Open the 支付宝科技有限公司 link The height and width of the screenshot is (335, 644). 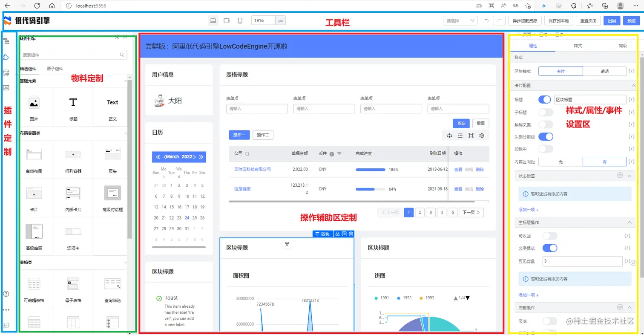253,169
